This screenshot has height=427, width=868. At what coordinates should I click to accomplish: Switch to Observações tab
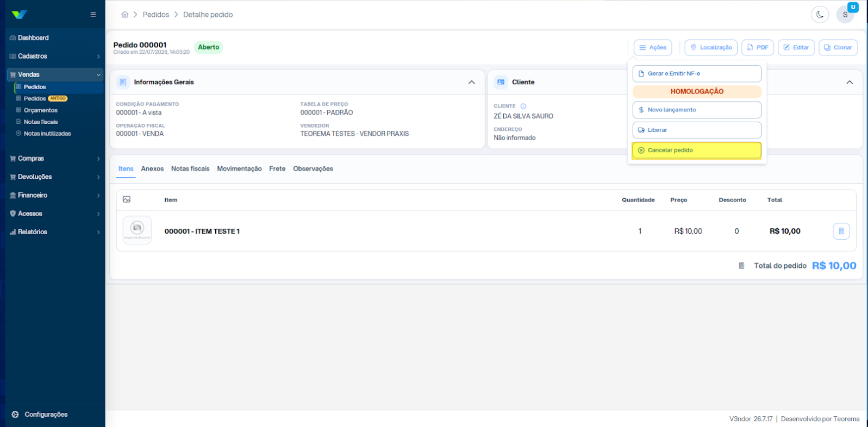(x=313, y=169)
